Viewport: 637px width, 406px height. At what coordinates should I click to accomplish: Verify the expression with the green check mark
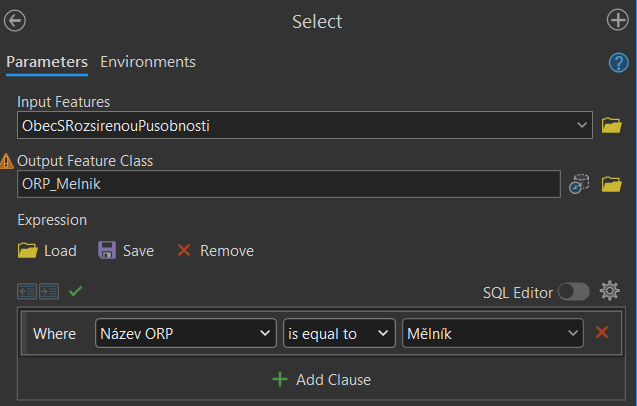(x=75, y=291)
